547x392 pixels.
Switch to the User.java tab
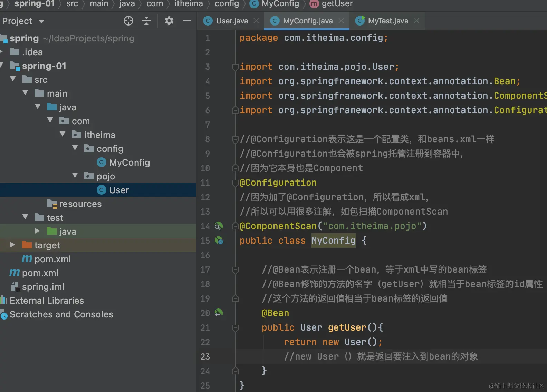[x=232, y=21]
